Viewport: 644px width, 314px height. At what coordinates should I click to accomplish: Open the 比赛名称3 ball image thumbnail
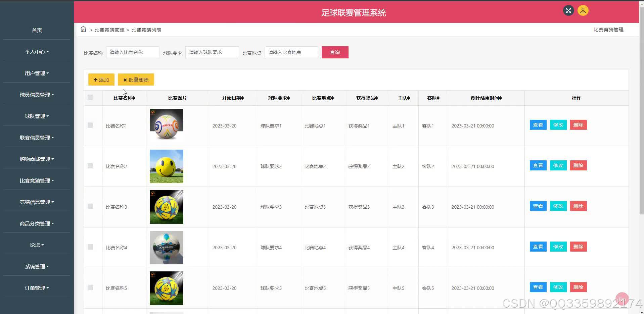167,207
